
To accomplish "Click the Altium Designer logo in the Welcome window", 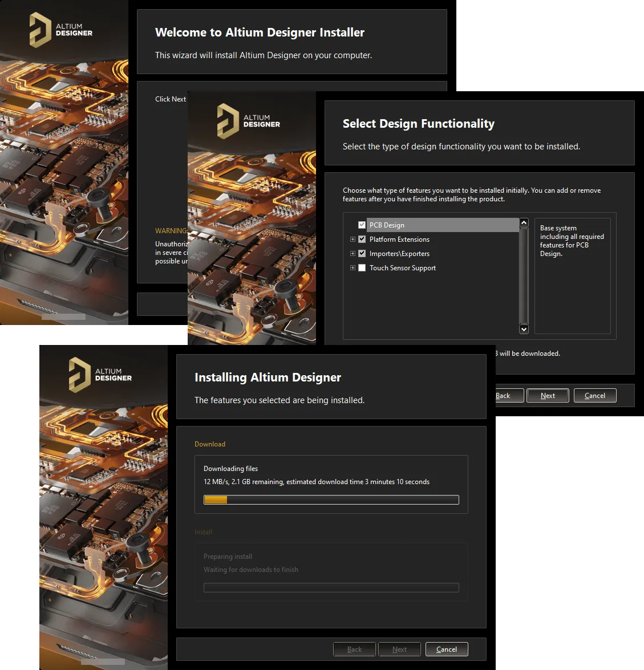I will pyautogui.click(x=60, y=30).
